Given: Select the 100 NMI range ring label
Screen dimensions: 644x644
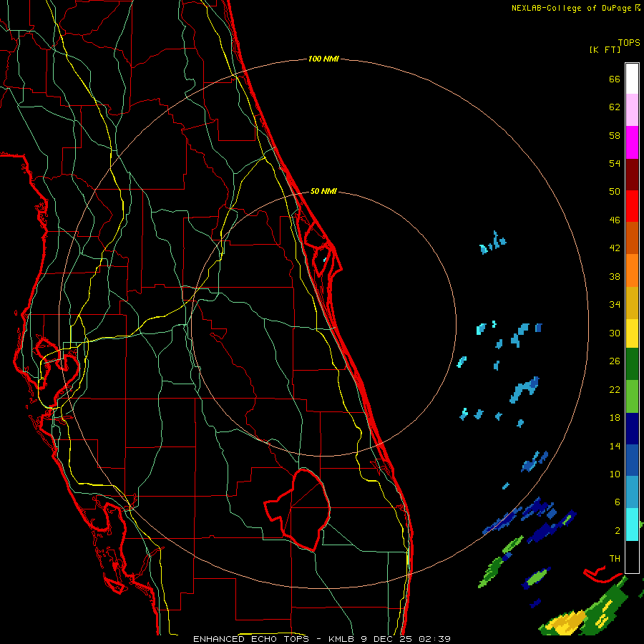Looking at the screenshot, I should click(x=323, y=59).
